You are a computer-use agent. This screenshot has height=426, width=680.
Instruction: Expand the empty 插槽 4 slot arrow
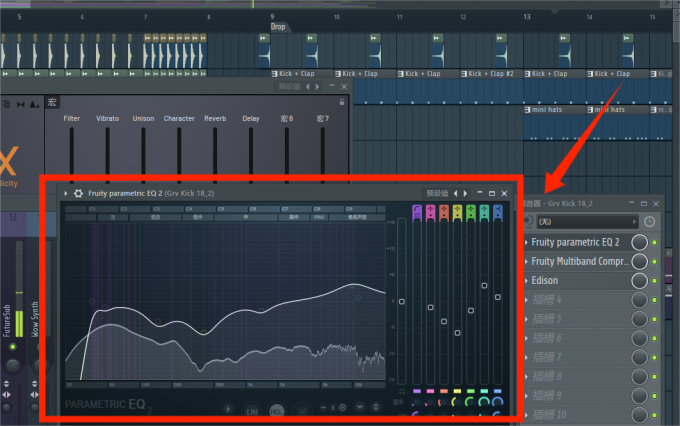pyautogui.click(x=526, y=300)
